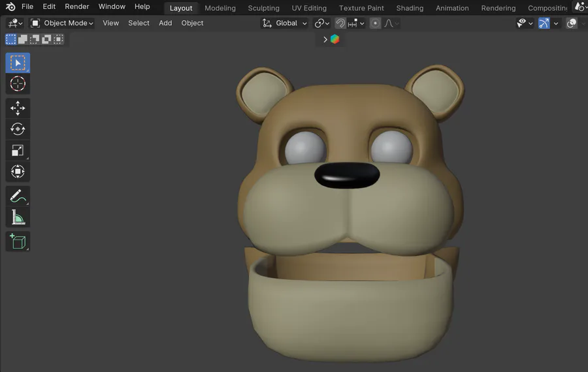Open the viewport Select menu
588x372 pixels.
[139, 23]
